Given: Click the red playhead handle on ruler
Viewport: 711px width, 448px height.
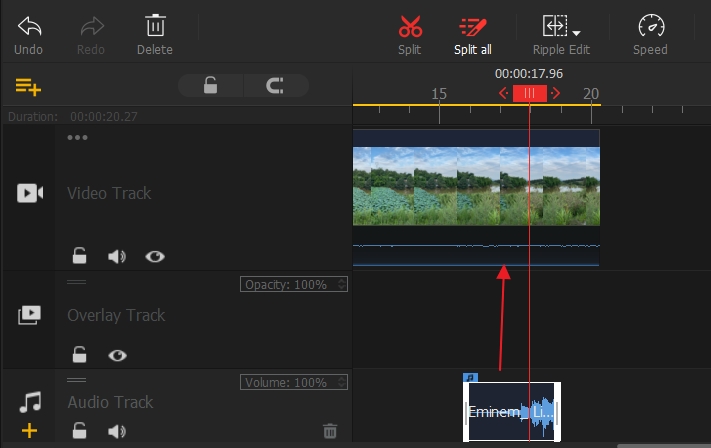Looking at the screenshot, I should [529, 93].
